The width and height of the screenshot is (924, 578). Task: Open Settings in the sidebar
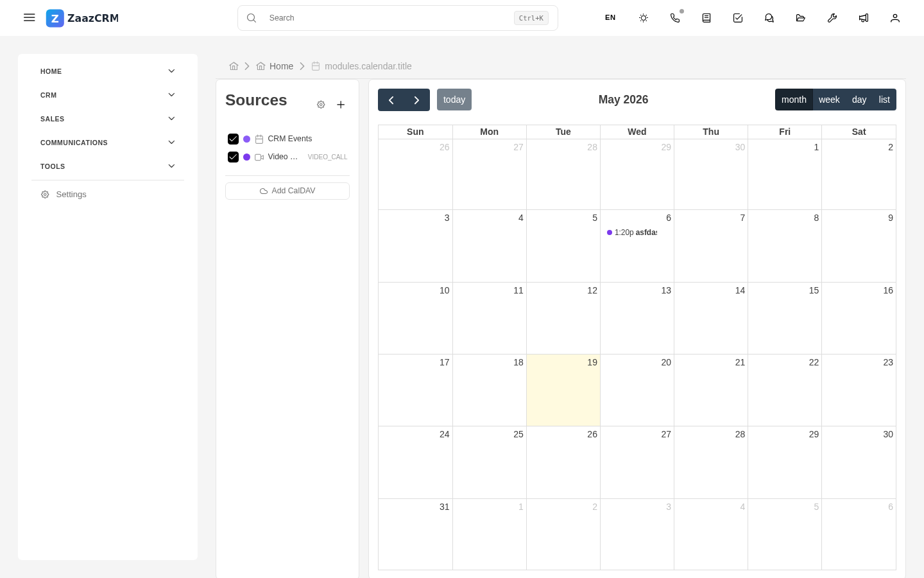click(108, 195)
